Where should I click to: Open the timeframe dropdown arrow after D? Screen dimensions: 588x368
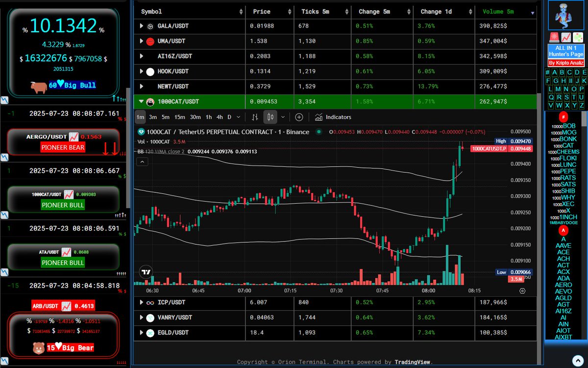[x=239, y=117]
